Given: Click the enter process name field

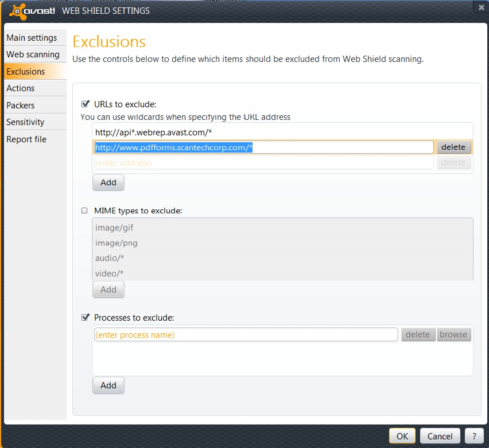Looking at the screenshot, I should 246,334.
